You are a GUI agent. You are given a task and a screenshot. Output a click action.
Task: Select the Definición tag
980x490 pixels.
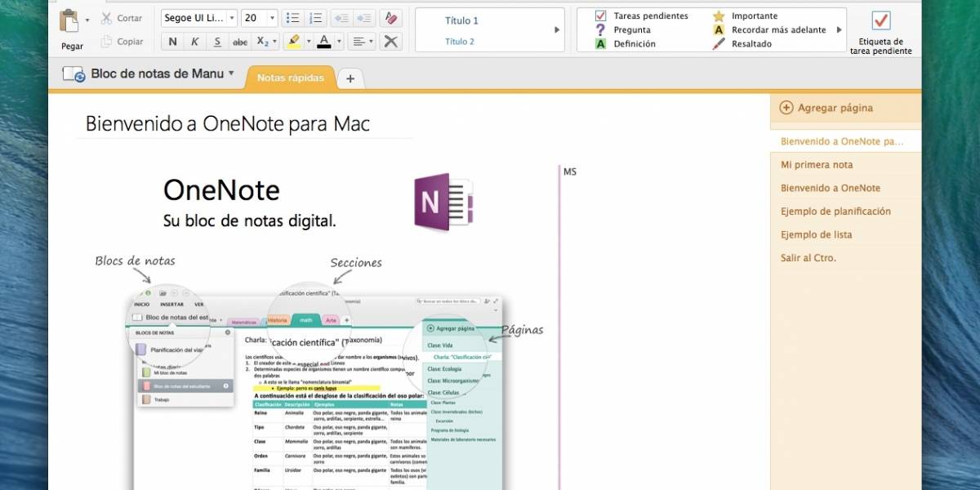[x=625, y=44]
